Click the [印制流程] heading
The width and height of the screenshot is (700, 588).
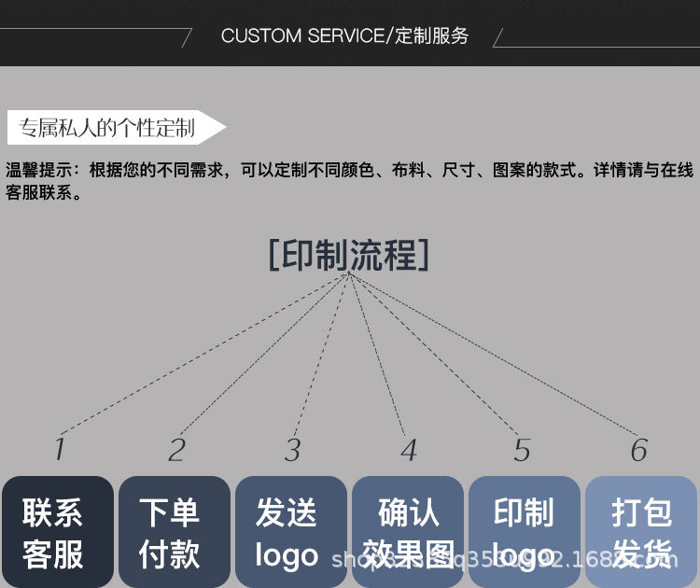(x=349, y=255)
